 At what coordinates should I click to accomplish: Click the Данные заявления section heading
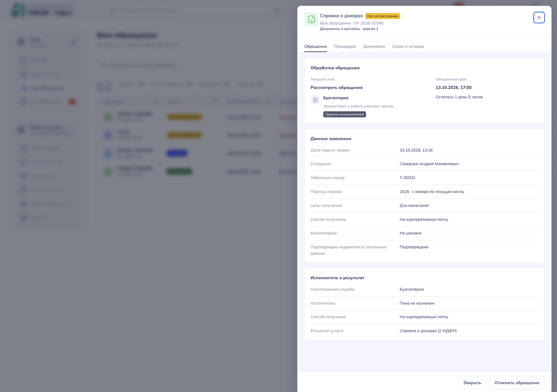331,138
